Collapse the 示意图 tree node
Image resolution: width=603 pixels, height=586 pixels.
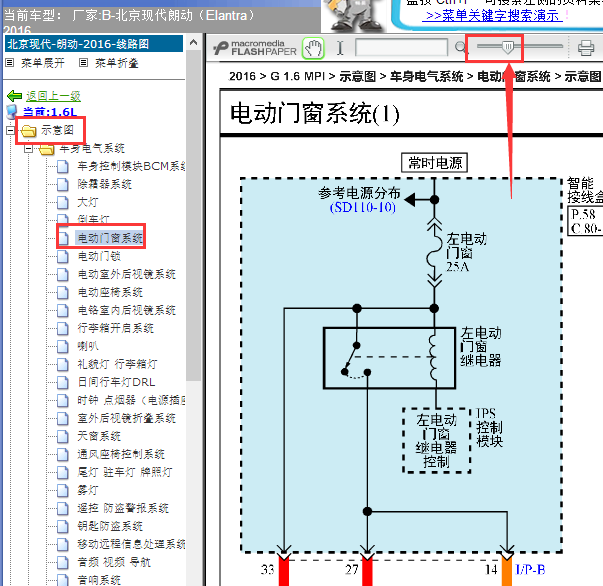click(x=10, y=131)
